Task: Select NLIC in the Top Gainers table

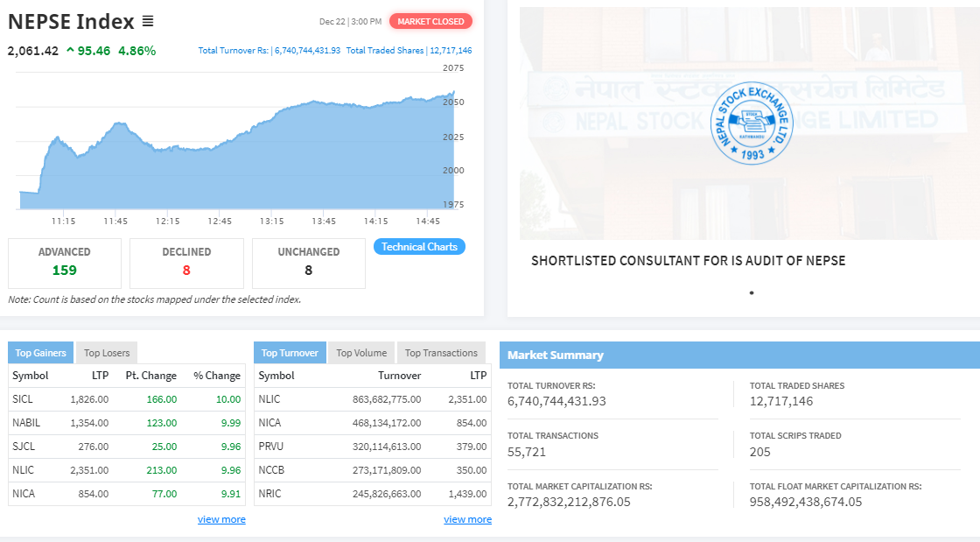Action: tap(23, 470)
